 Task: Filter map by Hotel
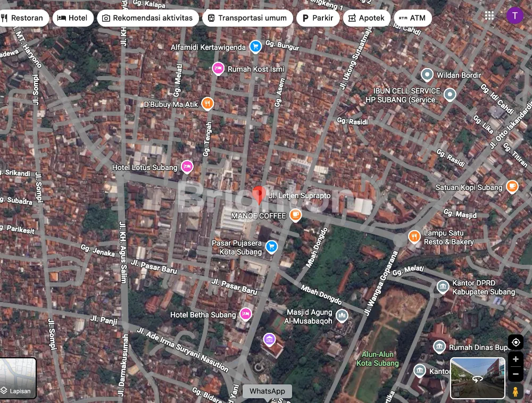(x=72, y=18)
